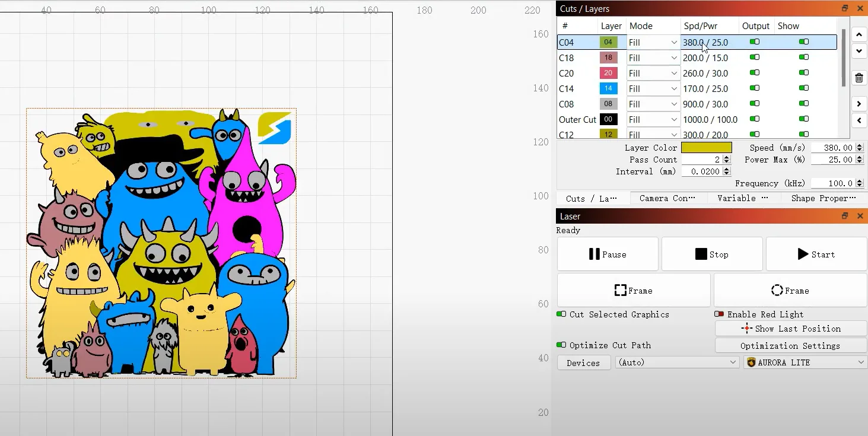Screen dimensions: 868x436
Task: Open the (Auto) port dropdown
Action: point(676,362)
